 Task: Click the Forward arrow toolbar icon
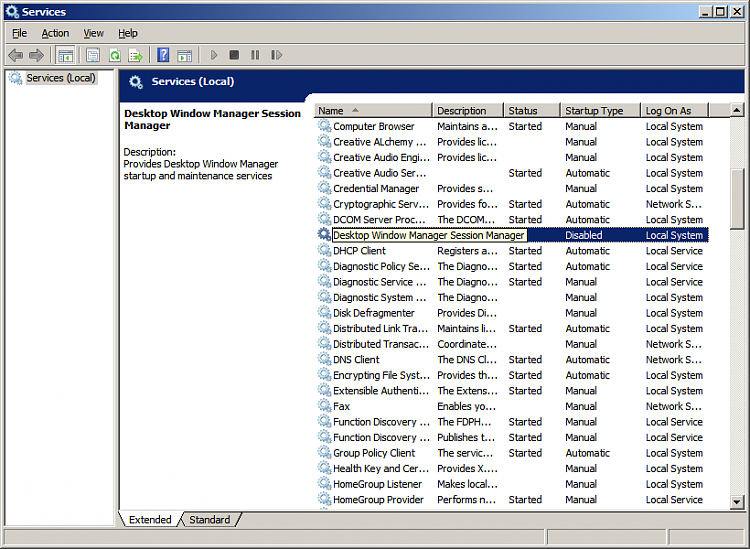tap(36, 55)
